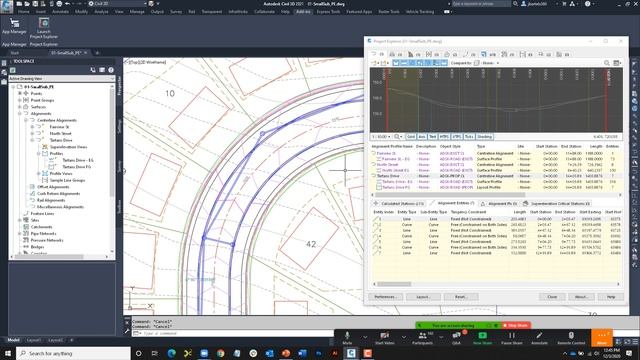Click Pause Share in Zoom toolbar
The image size is (640, 360).
coord(511,338)
